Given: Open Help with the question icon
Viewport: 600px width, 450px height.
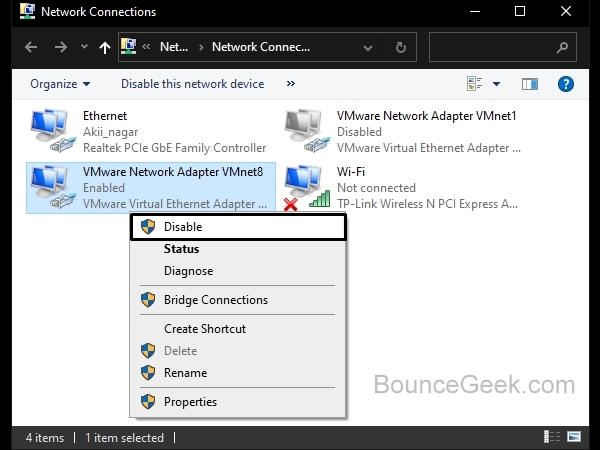Looking at the screenshot, I should pyautogui.click(x=566, y=84).
